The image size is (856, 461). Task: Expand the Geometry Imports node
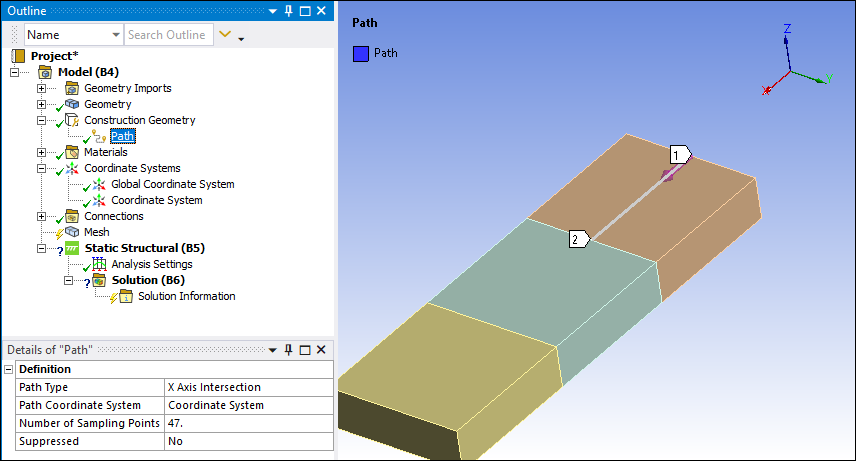pos(41,88)
